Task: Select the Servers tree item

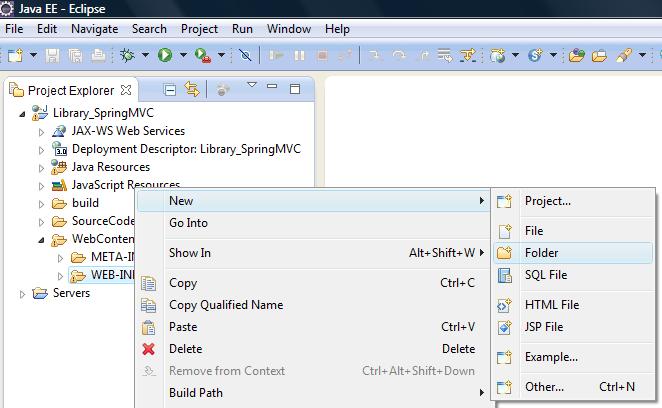Action: click(x=71, y=293)
